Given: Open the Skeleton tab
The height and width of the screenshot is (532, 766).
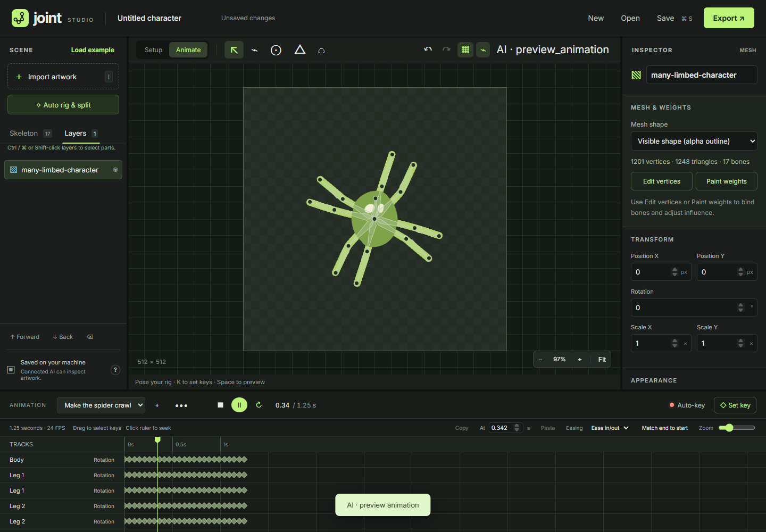Looking at the screenshot, I should click(30, 134).
